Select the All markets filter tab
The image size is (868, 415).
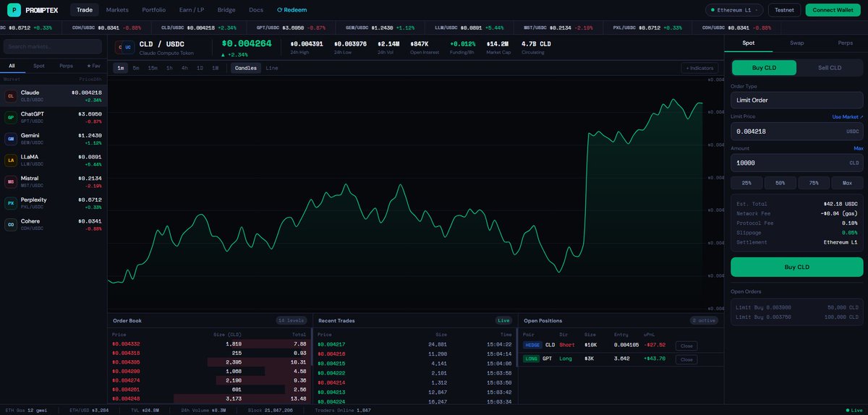12,66
